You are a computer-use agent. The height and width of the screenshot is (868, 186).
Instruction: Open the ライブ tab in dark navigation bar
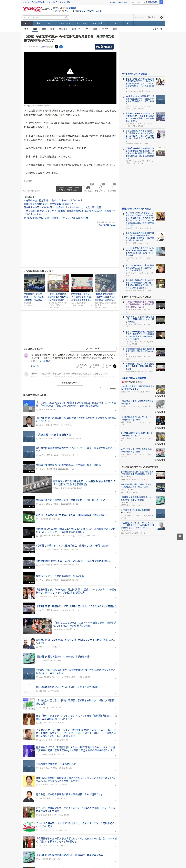pyautogui.click(x=49, y=24)
